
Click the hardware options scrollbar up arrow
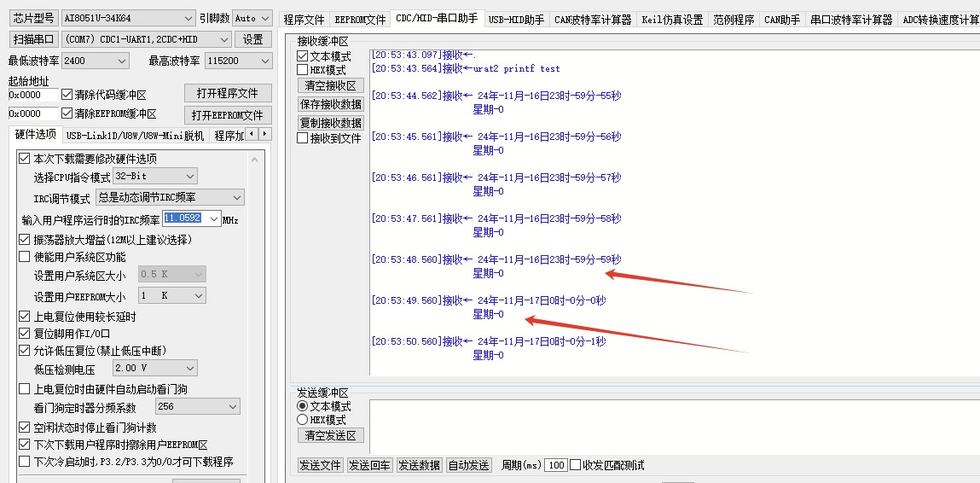tap(254, 160)
